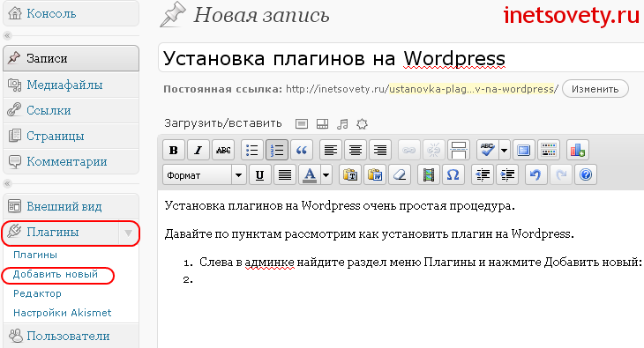Insert embedded media film icon
Viewport: 644px width, 348px height.
pos(429,175)
